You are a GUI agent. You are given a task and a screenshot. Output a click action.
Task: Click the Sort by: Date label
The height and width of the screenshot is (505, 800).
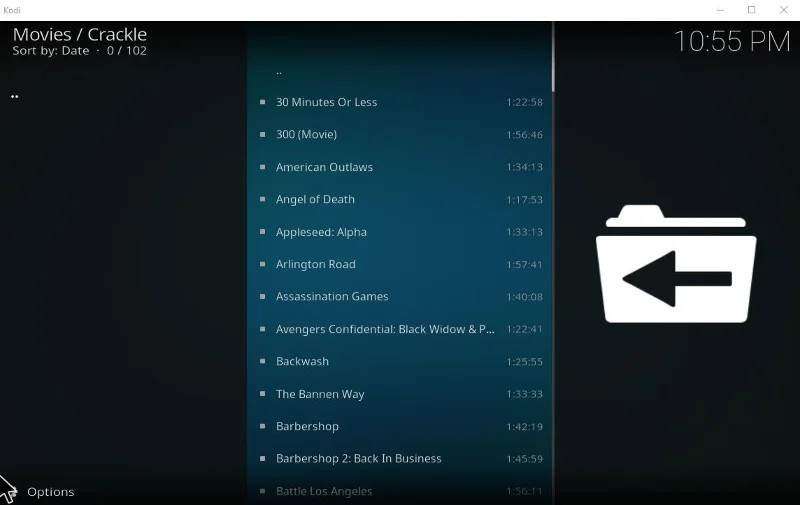[51, 50]
